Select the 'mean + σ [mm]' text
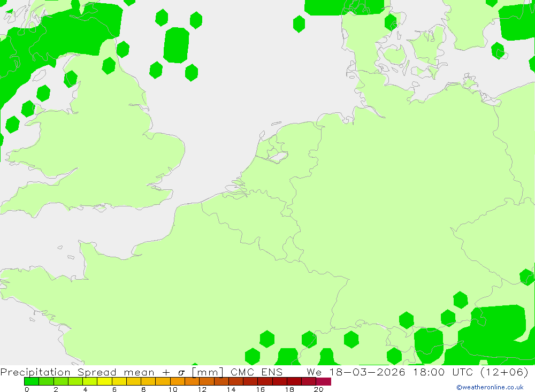Viewport: 535px width, 392px height. (173, 372)
